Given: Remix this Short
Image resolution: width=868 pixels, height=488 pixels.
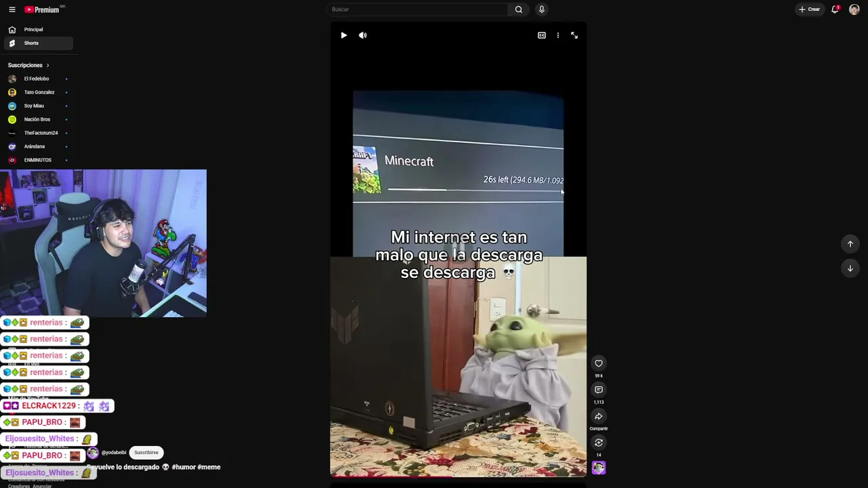Looking at the screenshot, I should [x=599, y=443].
